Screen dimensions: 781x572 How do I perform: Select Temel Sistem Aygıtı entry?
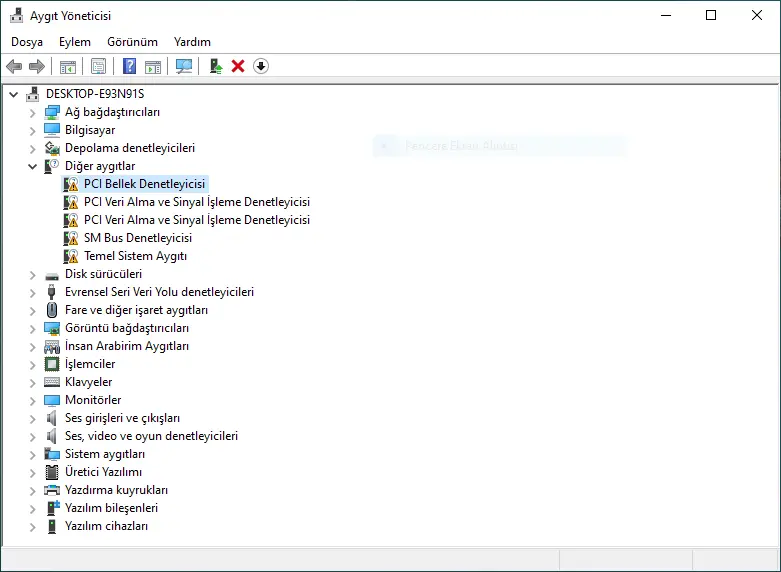(135, 256)
